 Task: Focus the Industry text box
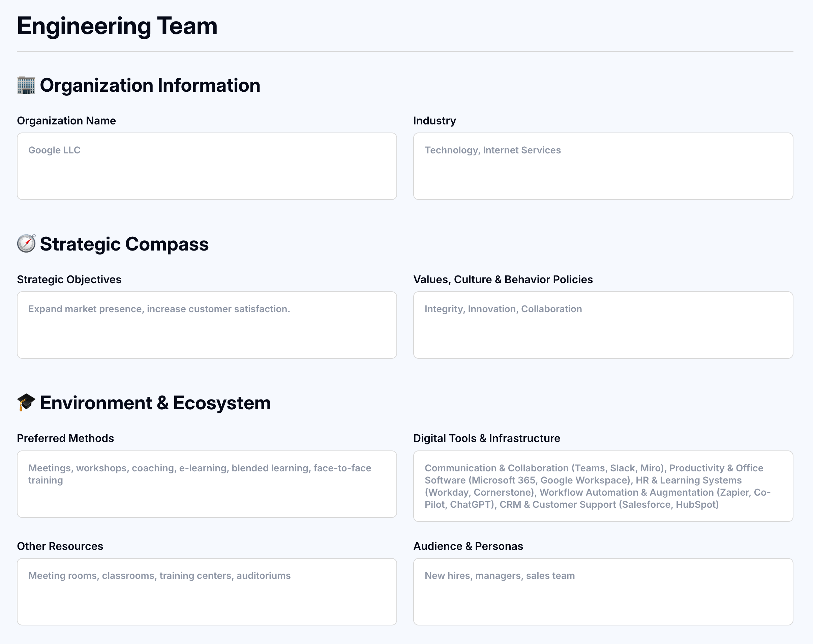pyautogui.click(x=603, y=166)
